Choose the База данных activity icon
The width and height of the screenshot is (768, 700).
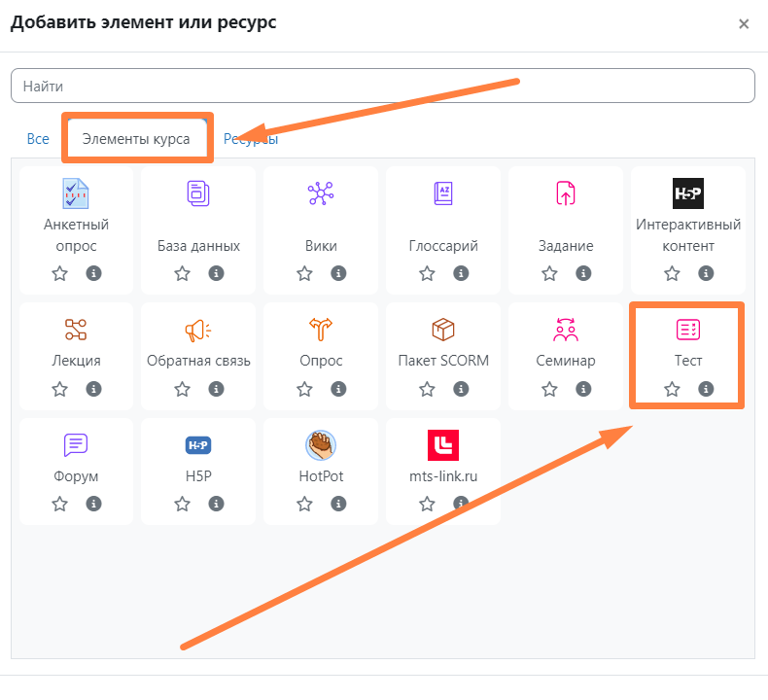point(198,193)
